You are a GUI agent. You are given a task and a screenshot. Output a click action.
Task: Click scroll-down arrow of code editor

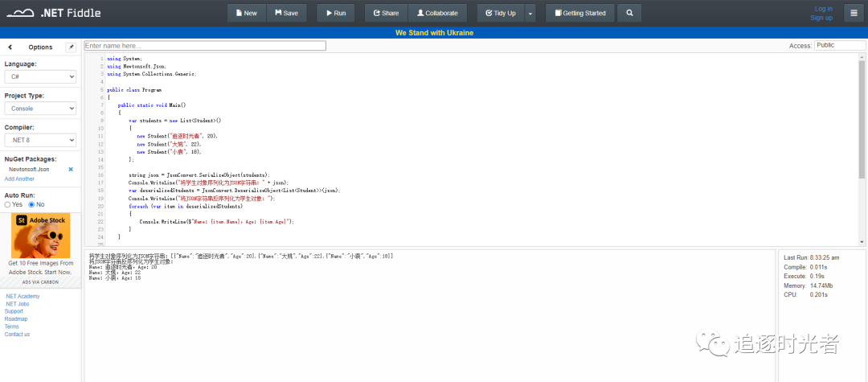point(862,243)
